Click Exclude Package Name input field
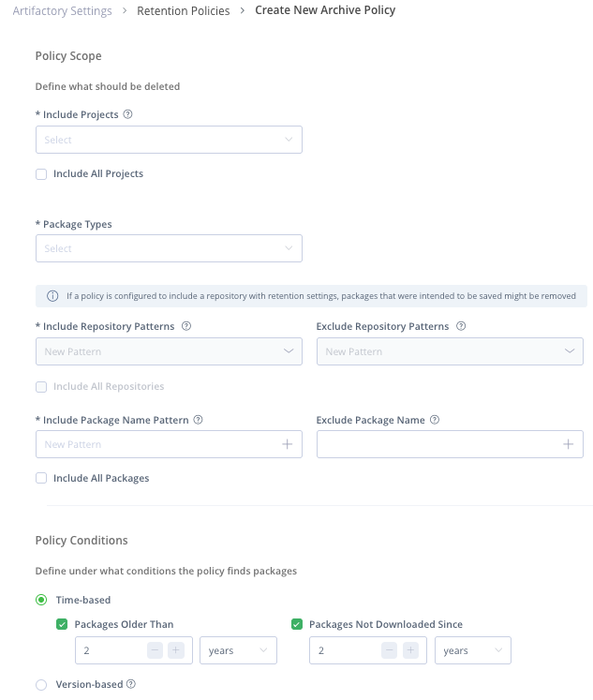The image size is (593, 700). tap(436, 444)
